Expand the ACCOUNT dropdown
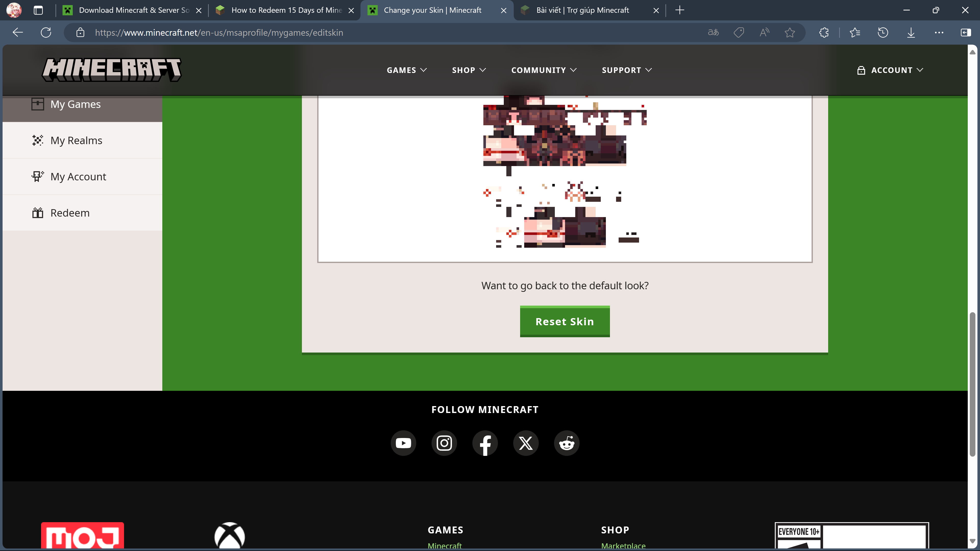 pyautogui.click(x=890, y=70)
